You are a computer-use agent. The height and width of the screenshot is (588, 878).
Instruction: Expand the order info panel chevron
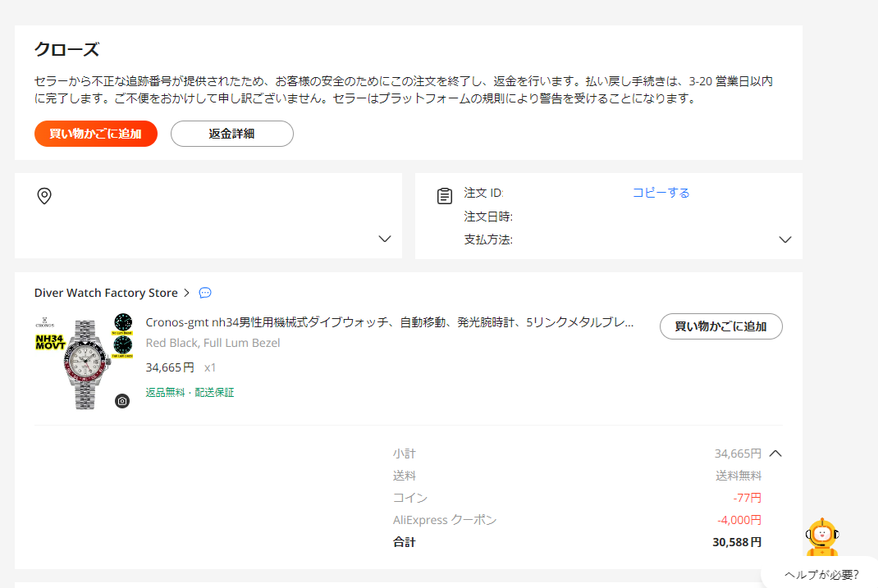click(785, 239)
